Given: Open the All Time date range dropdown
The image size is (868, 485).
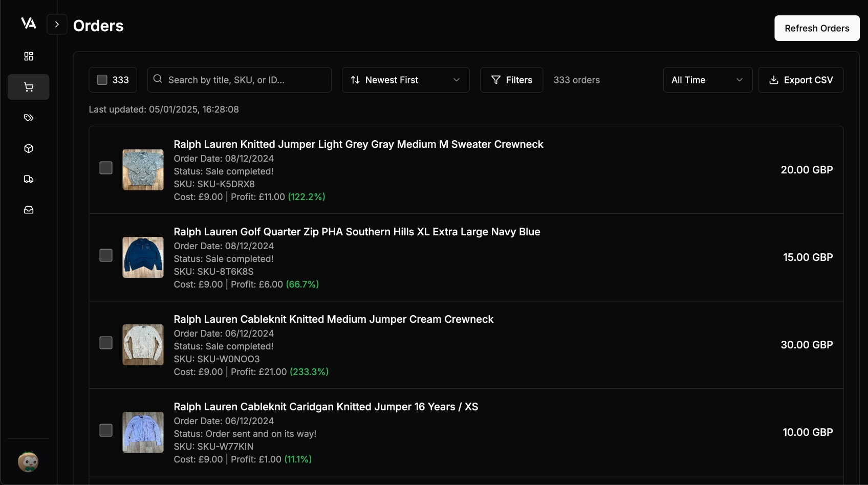Looking at the screenshot, I should point(707,80).
